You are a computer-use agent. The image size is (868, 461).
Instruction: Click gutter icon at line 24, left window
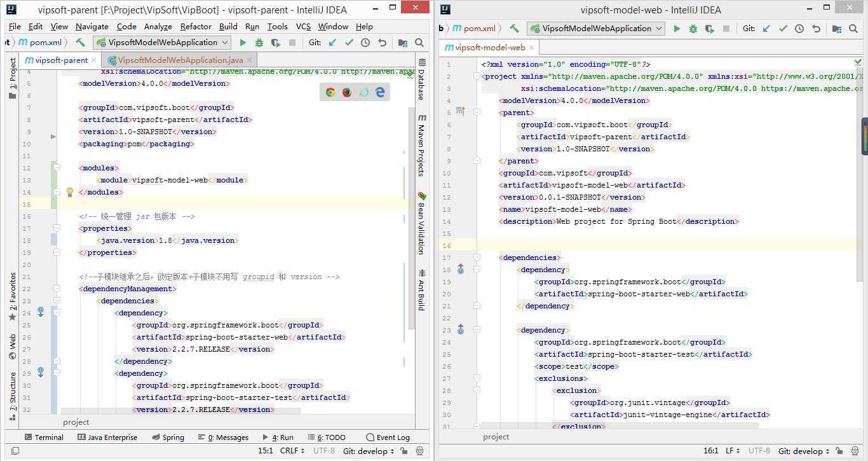[40, 312]
